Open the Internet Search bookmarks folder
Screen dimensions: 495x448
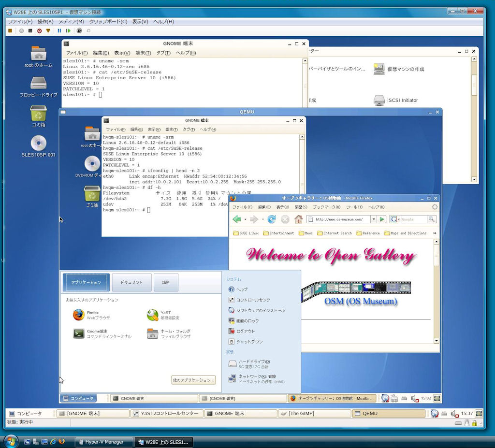pos(335,233)
